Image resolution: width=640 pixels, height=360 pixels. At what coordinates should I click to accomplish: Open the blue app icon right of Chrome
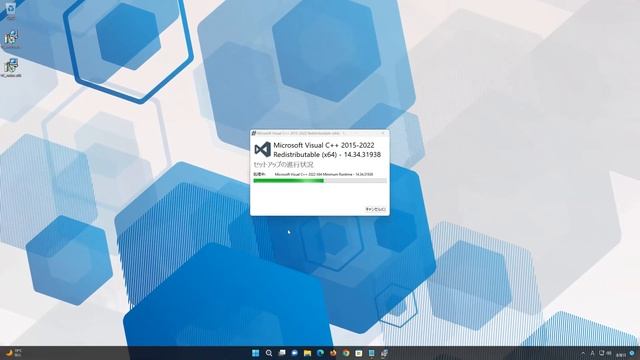371,353
